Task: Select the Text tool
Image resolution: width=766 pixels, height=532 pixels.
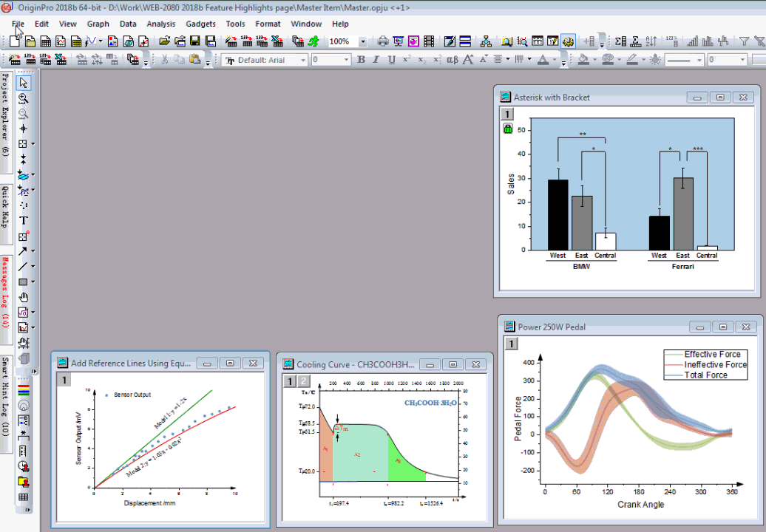Action: [24, 221]
